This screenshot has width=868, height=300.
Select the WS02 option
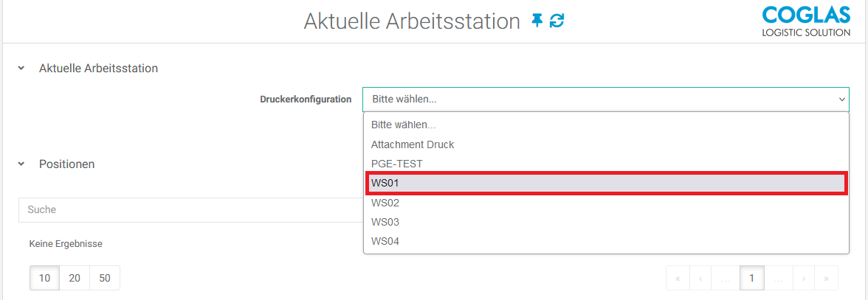coord(385,203)
